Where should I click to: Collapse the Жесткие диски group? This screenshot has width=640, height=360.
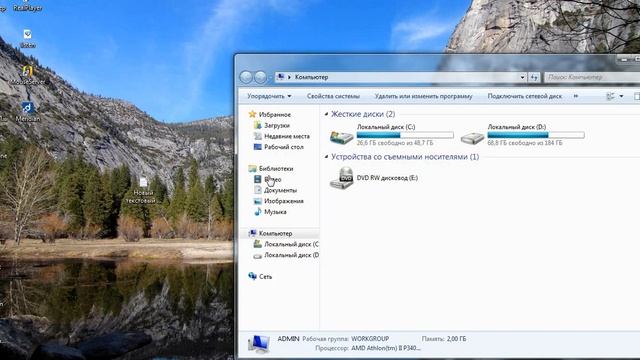[326, 114]
